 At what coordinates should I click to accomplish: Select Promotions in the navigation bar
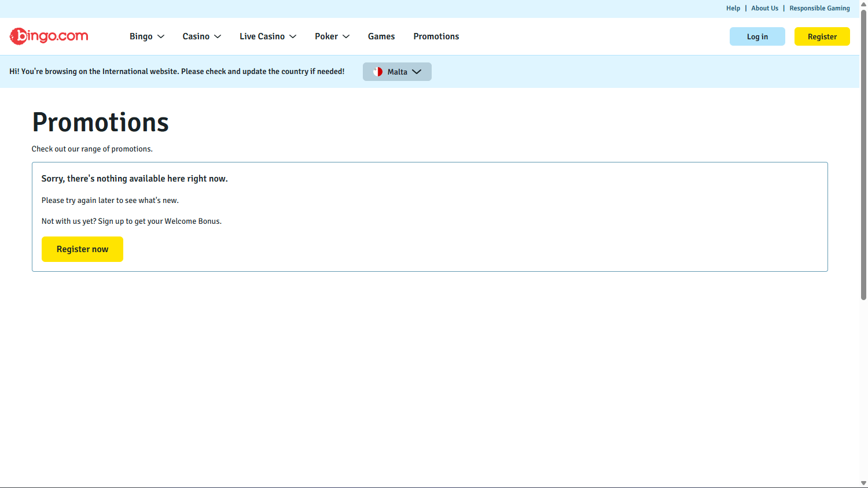point(436,36)
